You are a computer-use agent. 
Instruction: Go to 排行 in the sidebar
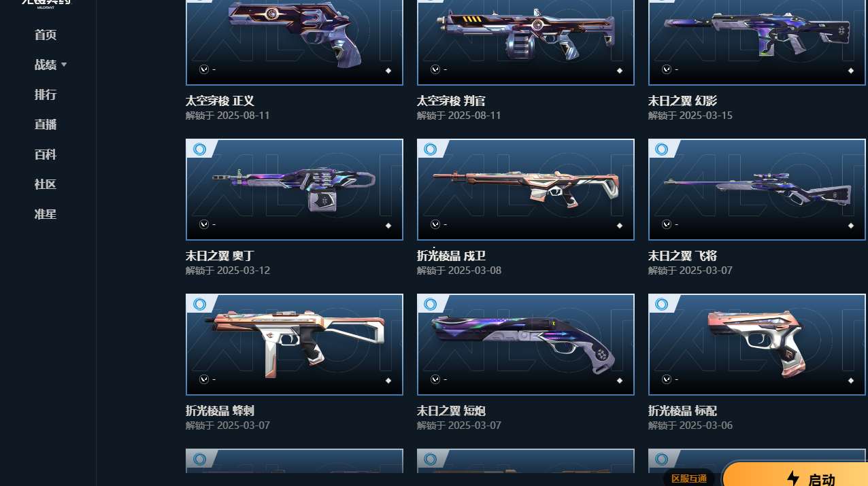(x=46, y=95)
